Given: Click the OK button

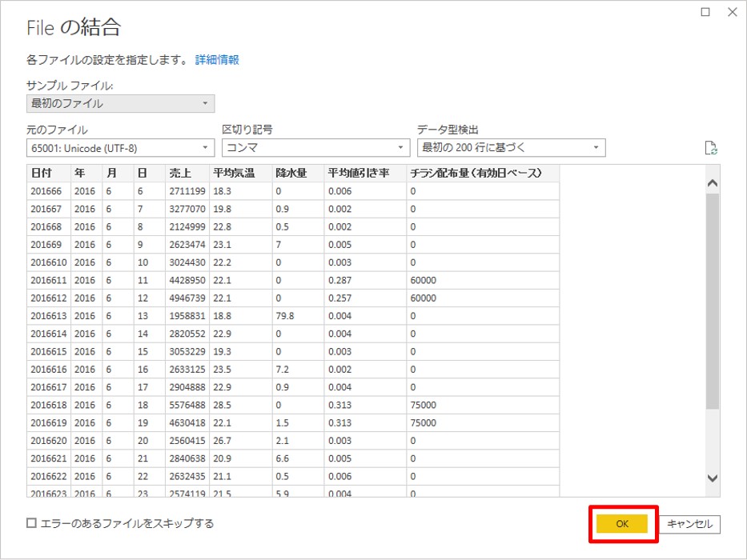Looking at the screenshot, I should click(x=622, y=523).
